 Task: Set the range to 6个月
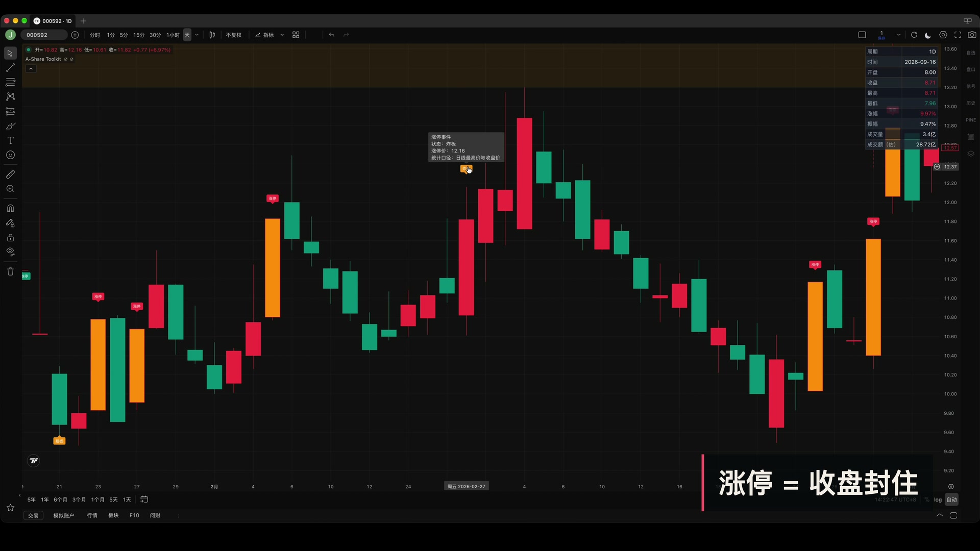pos(60,499)
